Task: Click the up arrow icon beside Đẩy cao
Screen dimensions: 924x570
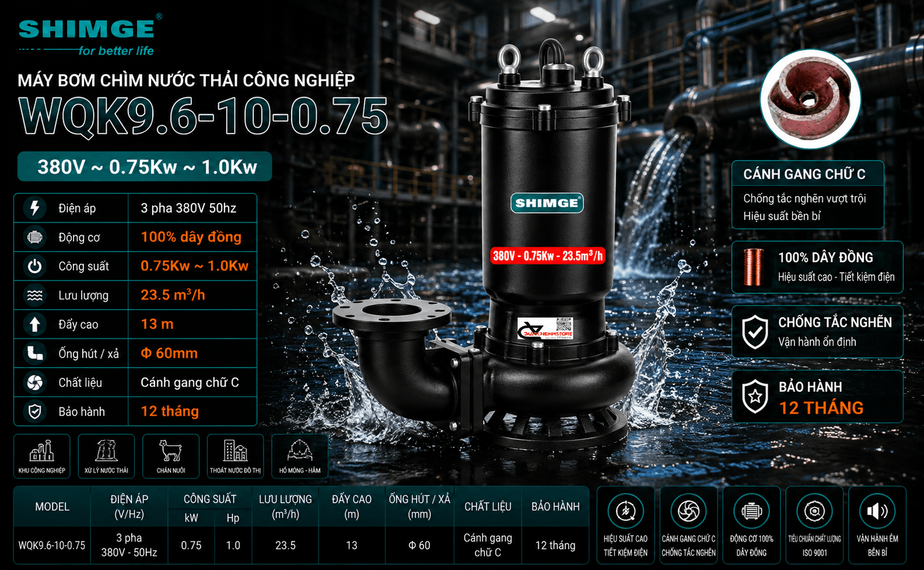Action: pos(35,324)
